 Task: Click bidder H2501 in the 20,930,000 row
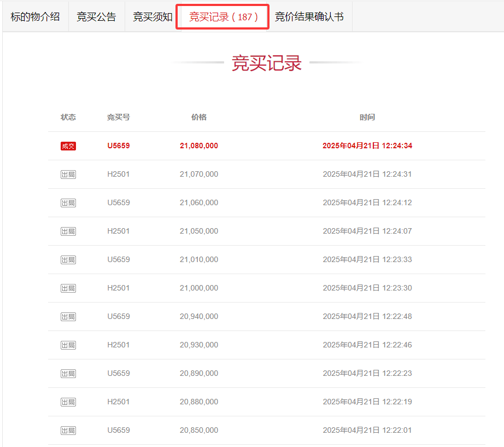click(x=119, y=345)
